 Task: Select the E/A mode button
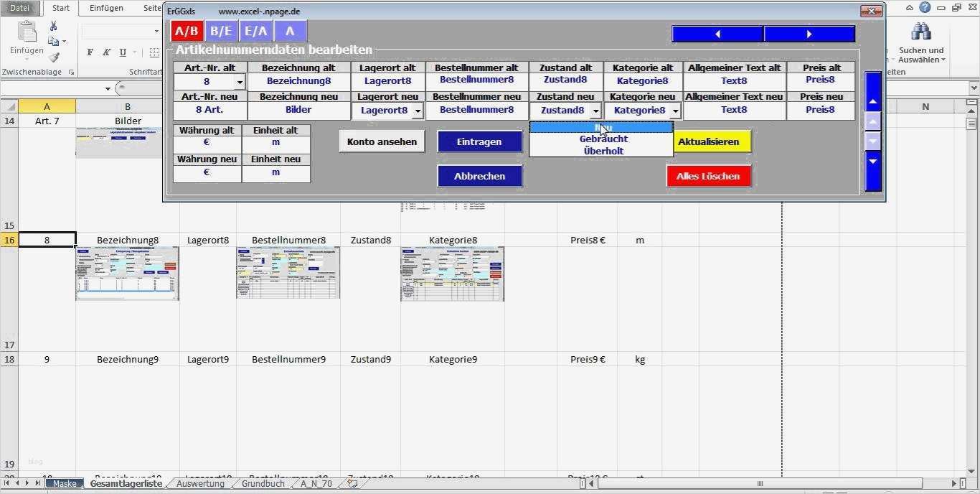pos(255,31)
